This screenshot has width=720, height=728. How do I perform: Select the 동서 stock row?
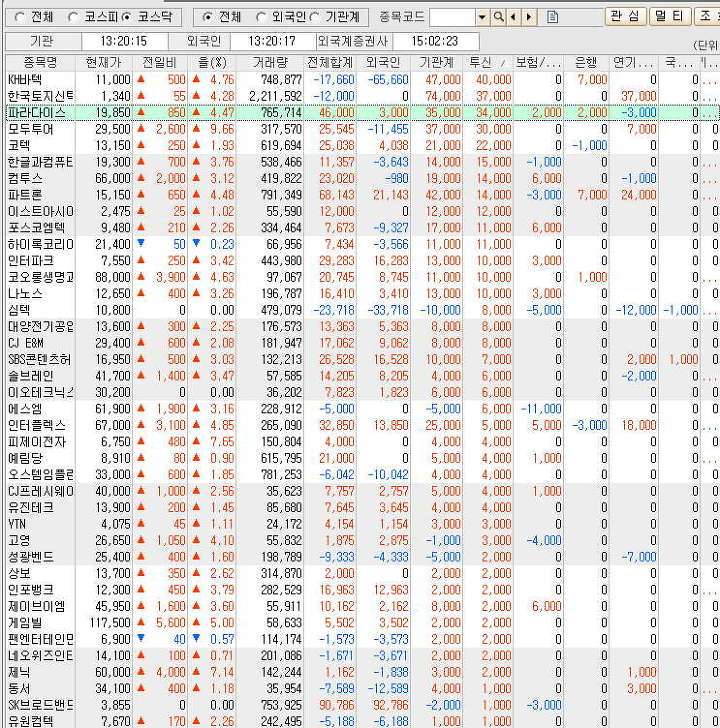tap(362, 689)
